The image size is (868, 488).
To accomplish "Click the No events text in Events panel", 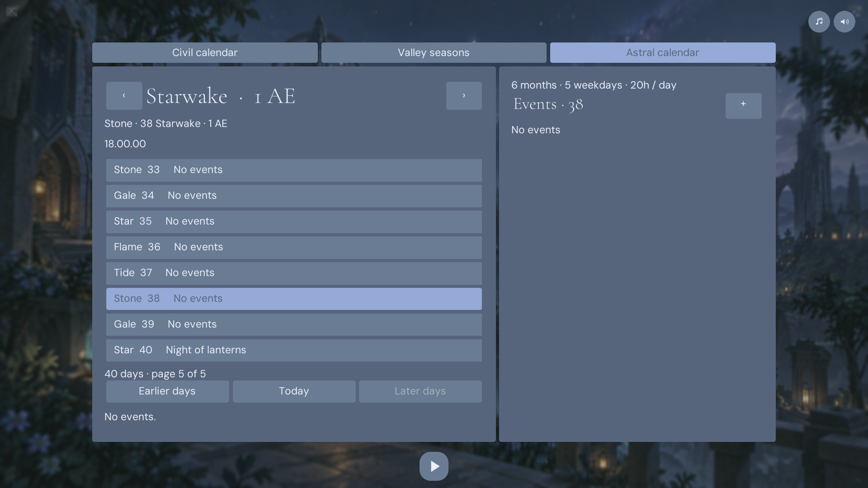I will click(536, 130).
